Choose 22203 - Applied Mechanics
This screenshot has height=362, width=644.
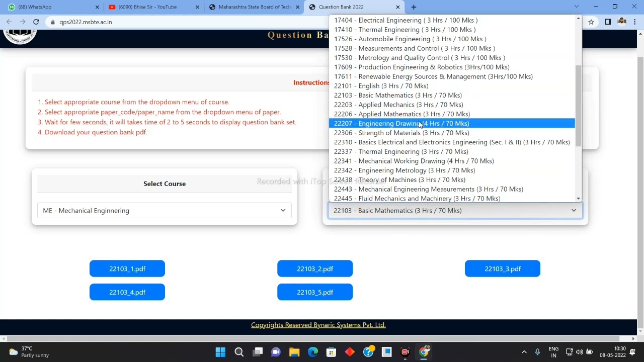(x=452, y=105)
